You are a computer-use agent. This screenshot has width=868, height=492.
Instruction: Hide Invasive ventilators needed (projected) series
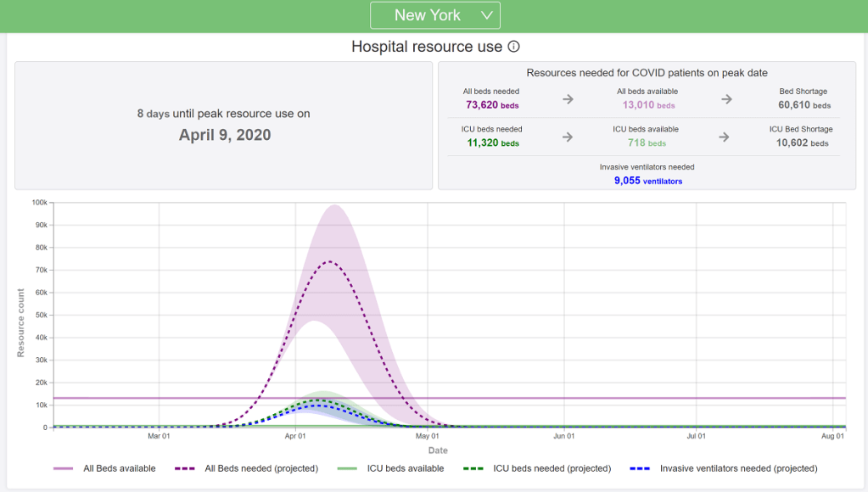point(738,468)
